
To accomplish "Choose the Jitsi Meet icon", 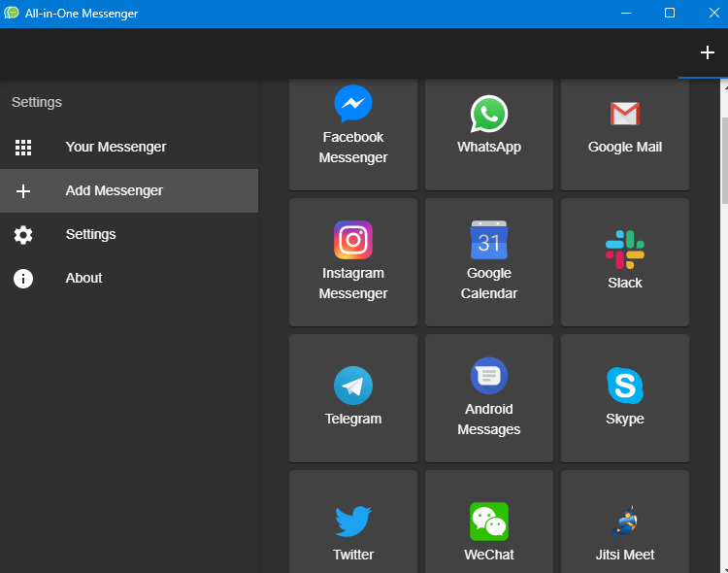I will click(x=625, y=522).
